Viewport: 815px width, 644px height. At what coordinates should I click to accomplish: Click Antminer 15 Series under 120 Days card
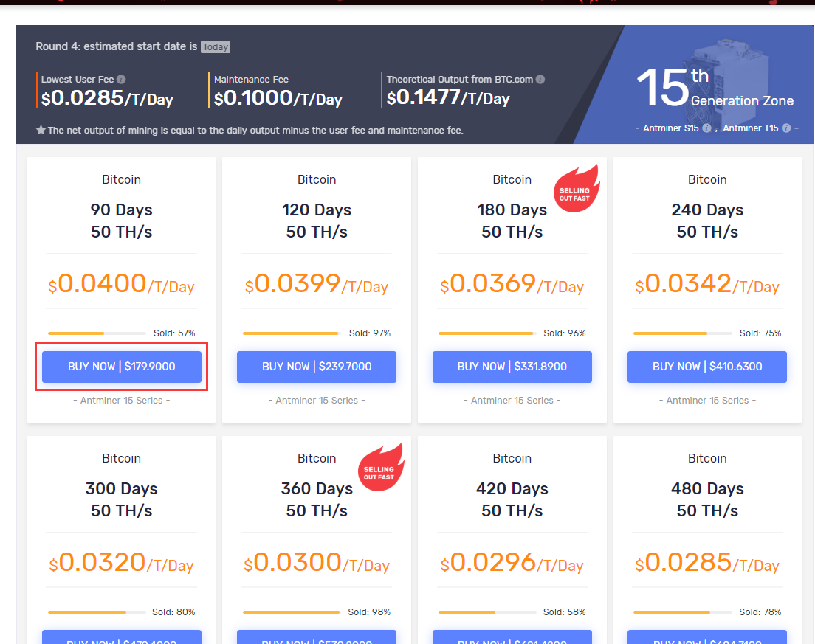point(317,401)
